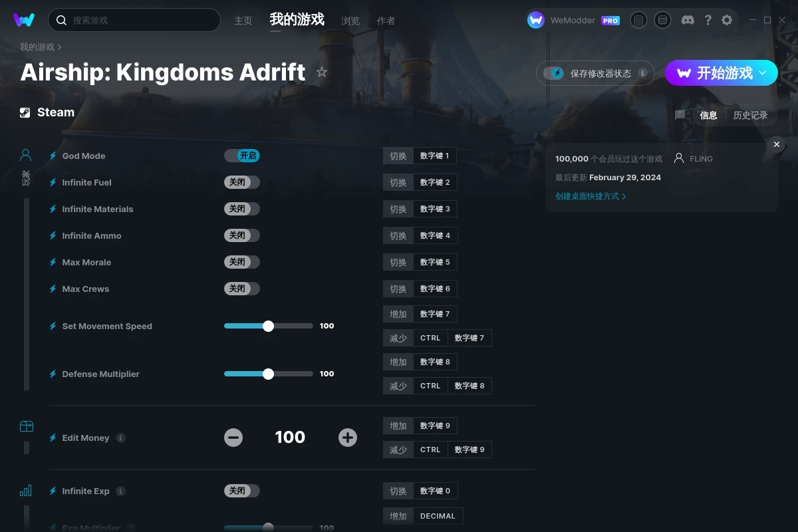798x532 pixels.
Task: Open the Discord icon in the header
Action: coord(688,20)
